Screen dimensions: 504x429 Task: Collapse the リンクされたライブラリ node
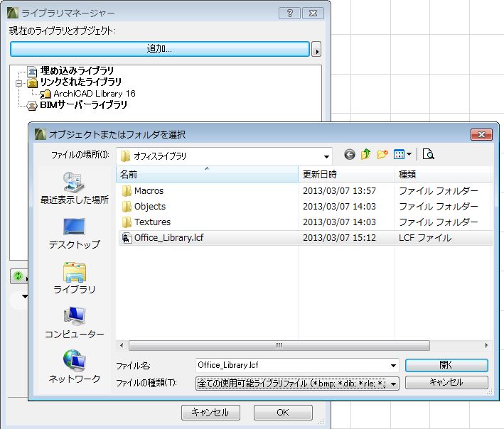pos(19,84)
